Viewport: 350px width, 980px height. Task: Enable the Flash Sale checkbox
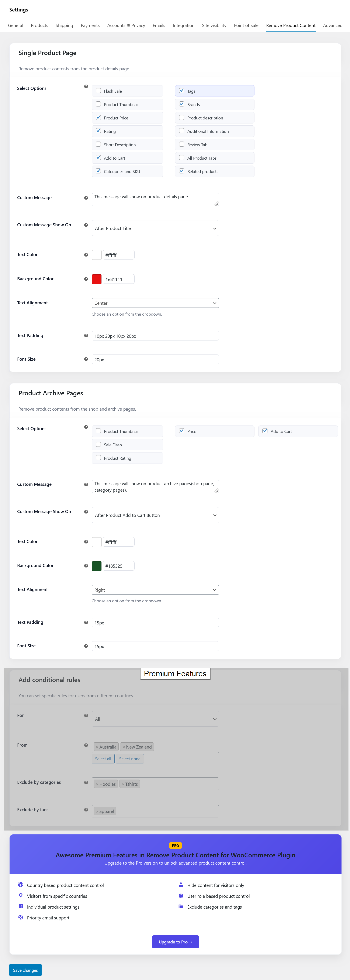tap(98, 91)
